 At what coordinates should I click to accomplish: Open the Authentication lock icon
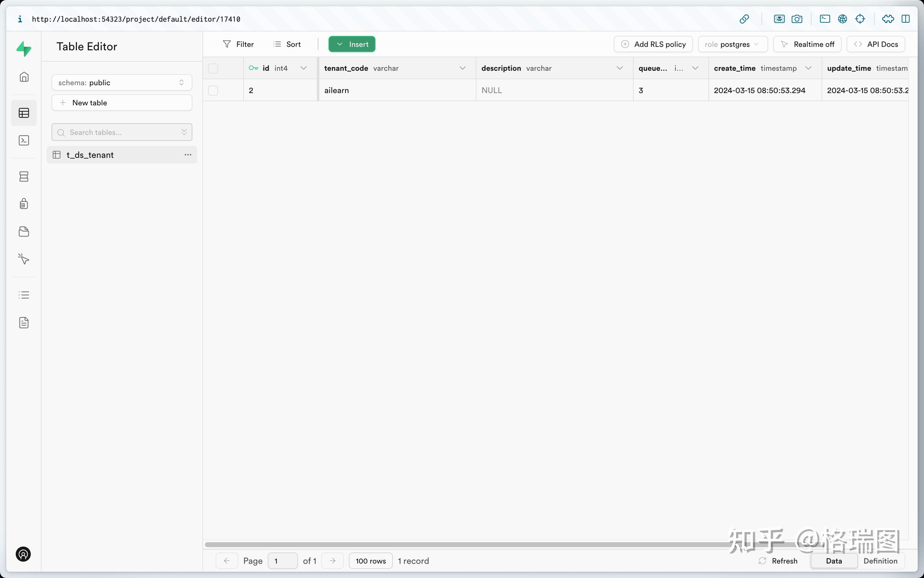click(24, 204)
